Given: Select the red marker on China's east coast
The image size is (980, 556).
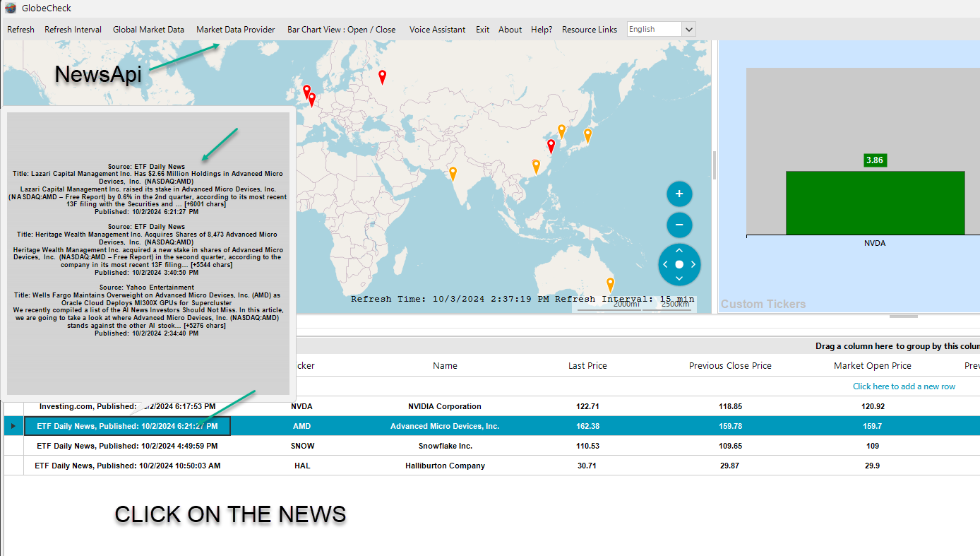Looking at the screenshot, I should click(x=551, y=146).
